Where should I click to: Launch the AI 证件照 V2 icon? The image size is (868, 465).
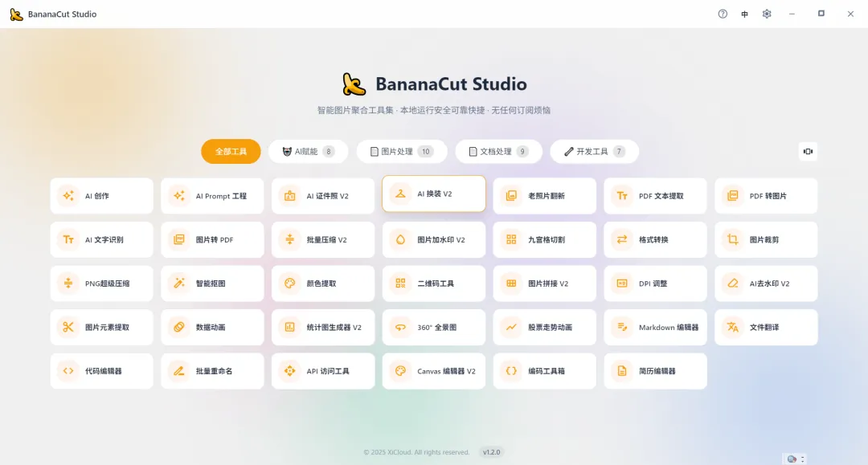tap(289, 196)
